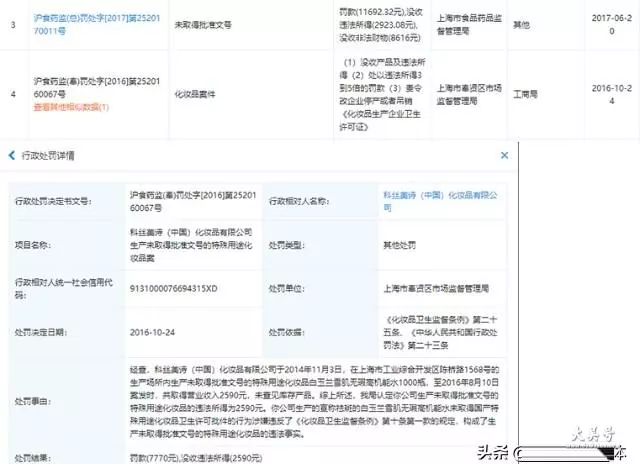Click the row number 3 cell
Screen dimensions: 640x464
point(13,25)
